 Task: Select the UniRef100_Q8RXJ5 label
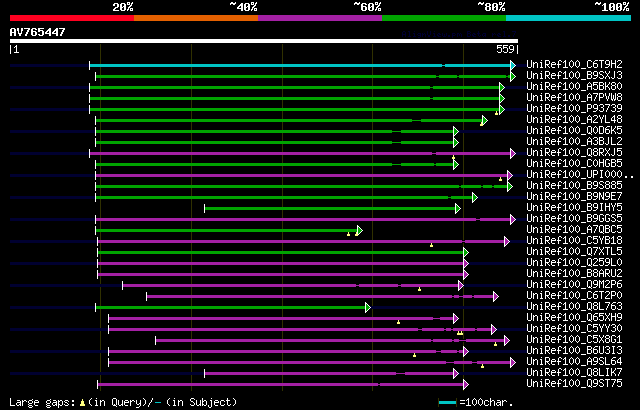click(x=574, y=152)
